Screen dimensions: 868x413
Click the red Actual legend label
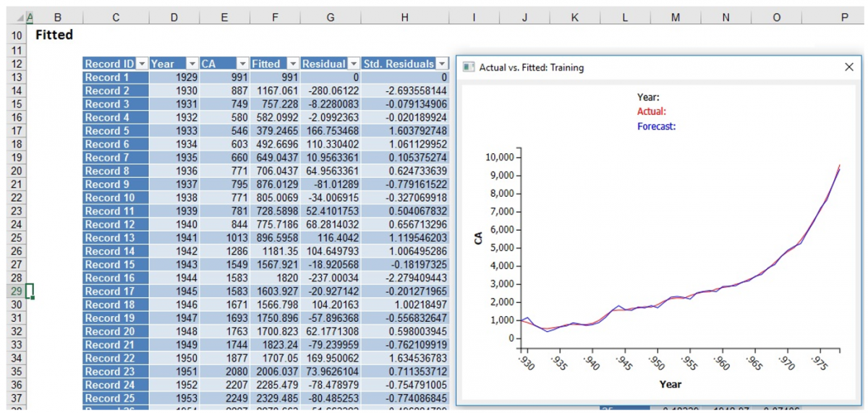[x=651, y=111]
